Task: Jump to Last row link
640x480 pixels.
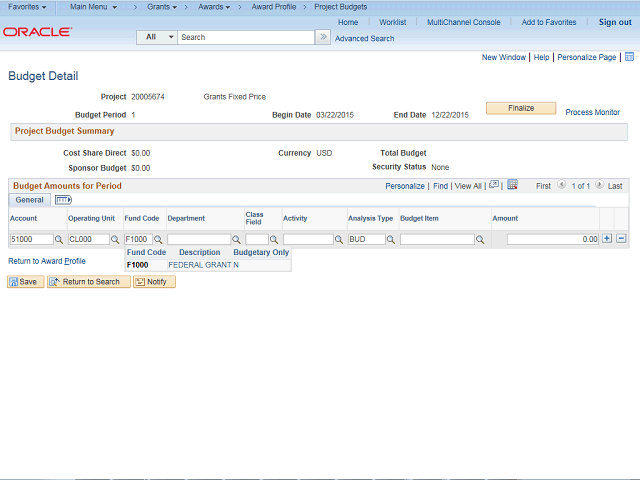Action: pos(615,186)
